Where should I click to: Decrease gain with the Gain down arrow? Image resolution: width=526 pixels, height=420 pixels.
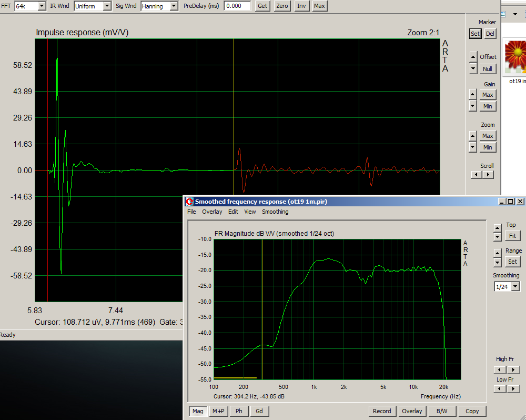473,106
